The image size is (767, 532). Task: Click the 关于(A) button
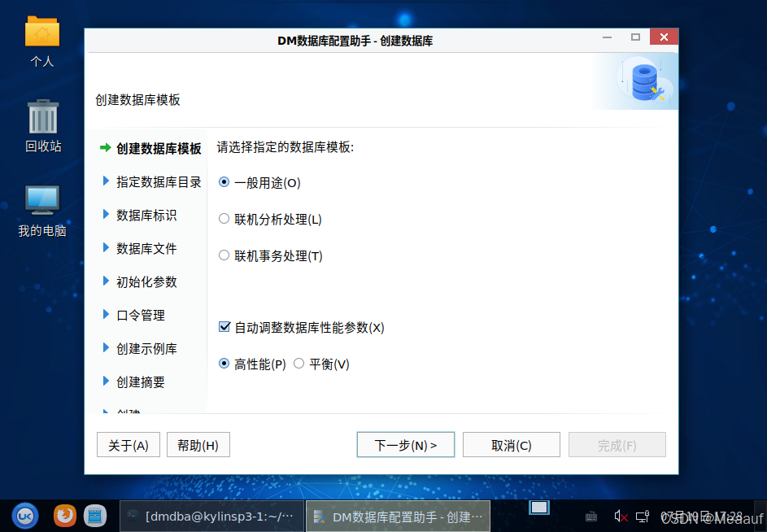point(129,444)
